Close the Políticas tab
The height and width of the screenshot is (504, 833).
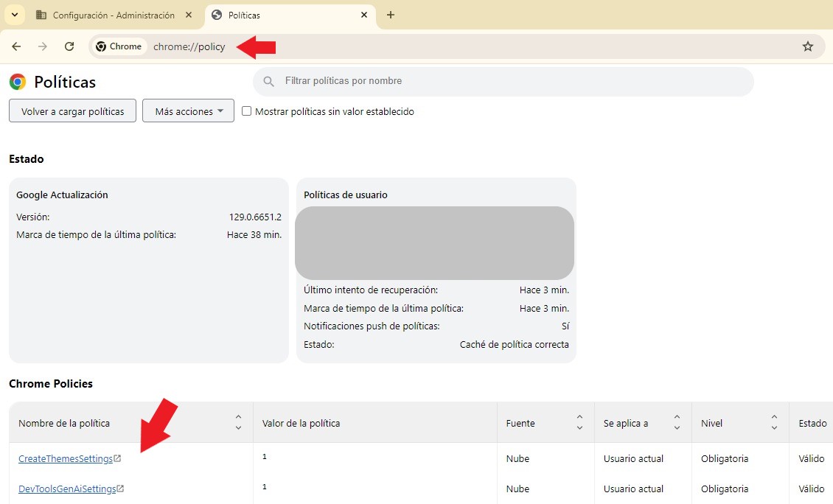point(364,15)
